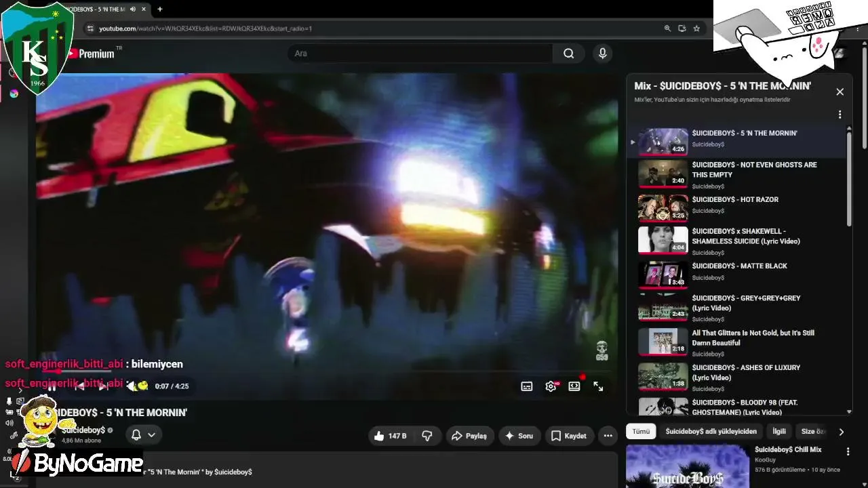
Task: Filter by $uicideboy$ adlı yükleyiciden chip
Action: (711, 432)
